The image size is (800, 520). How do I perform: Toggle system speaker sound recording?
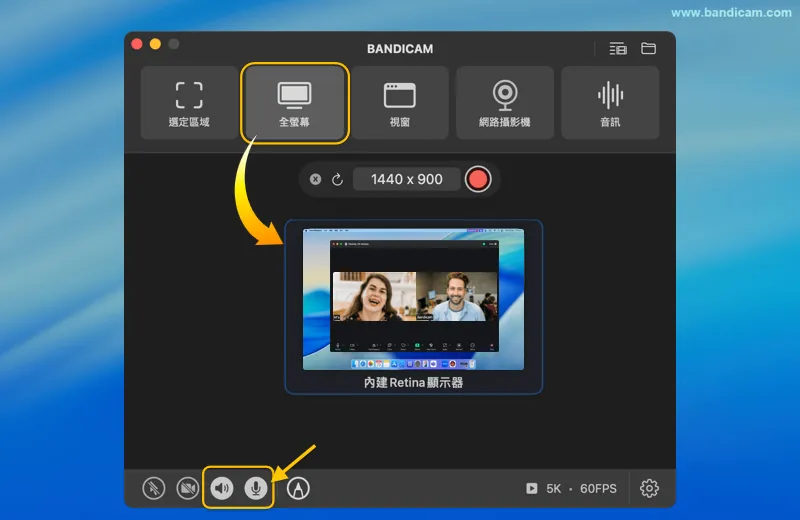pyautogui.click(x=221, y=488)
